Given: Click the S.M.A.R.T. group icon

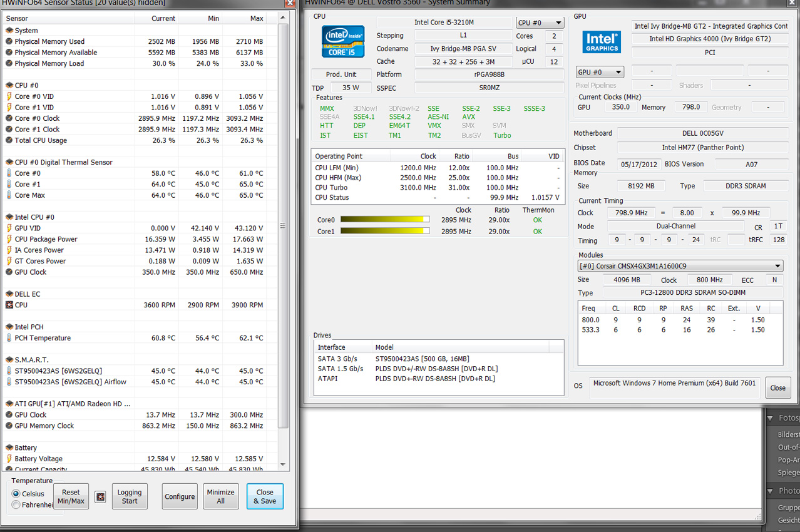Looking at the screenshot, I should (x=9, y=360).
